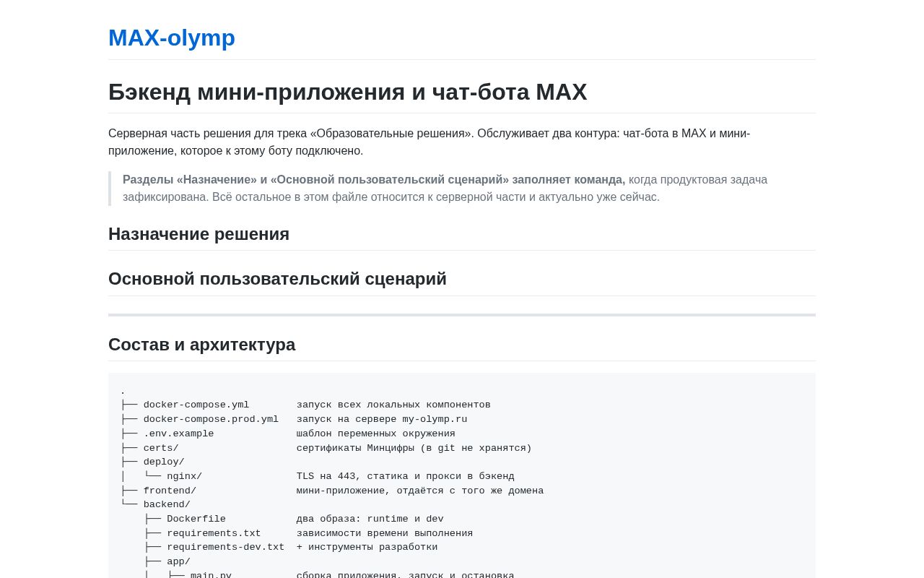Click description "запуск на сервере my-olymp.ru"
The width and height of the screenshot is (924, 578).
click(x=382, y=419)
